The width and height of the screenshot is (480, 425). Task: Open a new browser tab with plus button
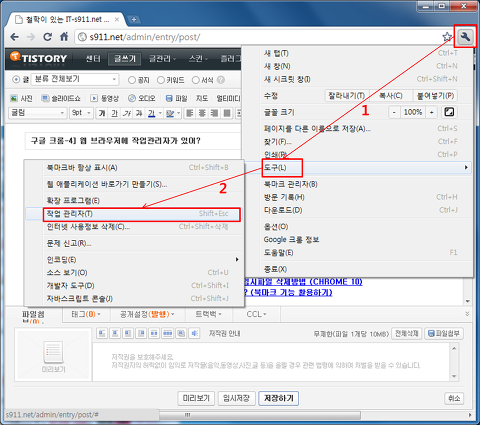coord(133,19)
